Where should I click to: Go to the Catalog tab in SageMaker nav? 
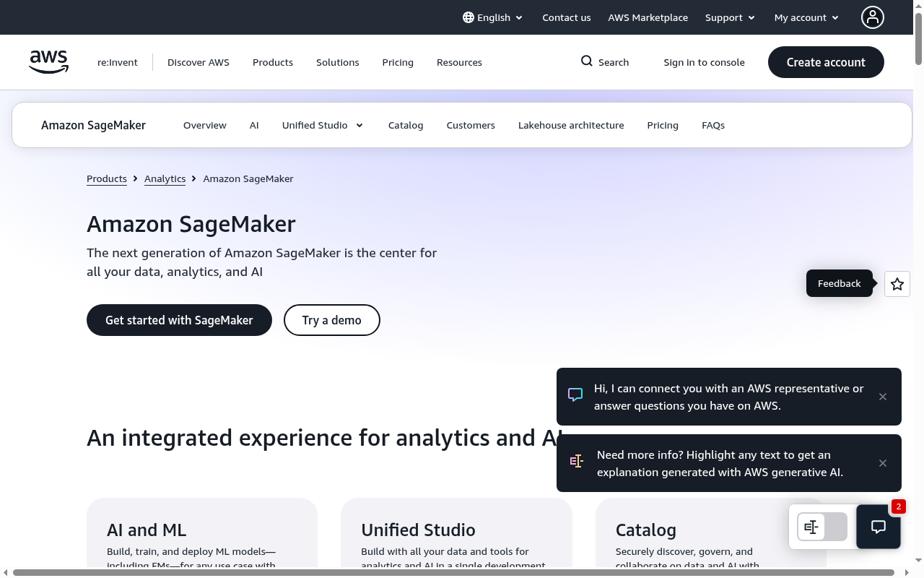tap(406, 125)
